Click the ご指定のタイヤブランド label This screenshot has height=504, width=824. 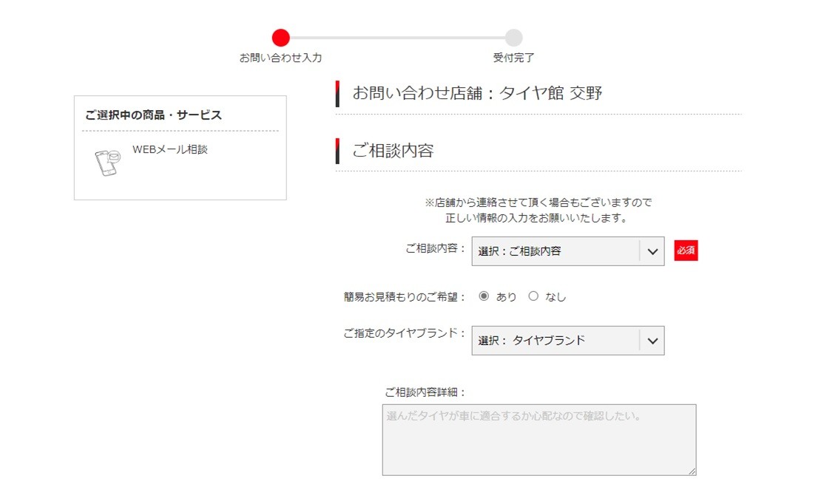405,333
